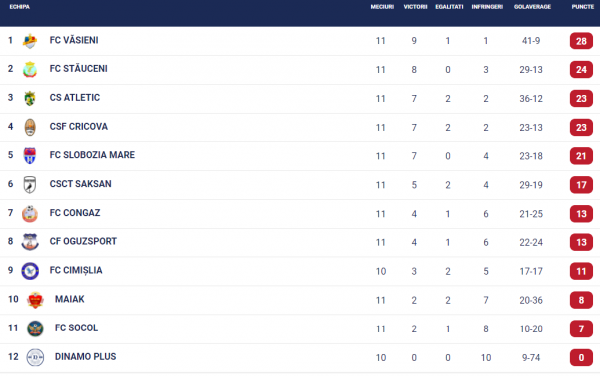
Task: Select the Dinamo Plus circular logo
Action: click(35, 357)
